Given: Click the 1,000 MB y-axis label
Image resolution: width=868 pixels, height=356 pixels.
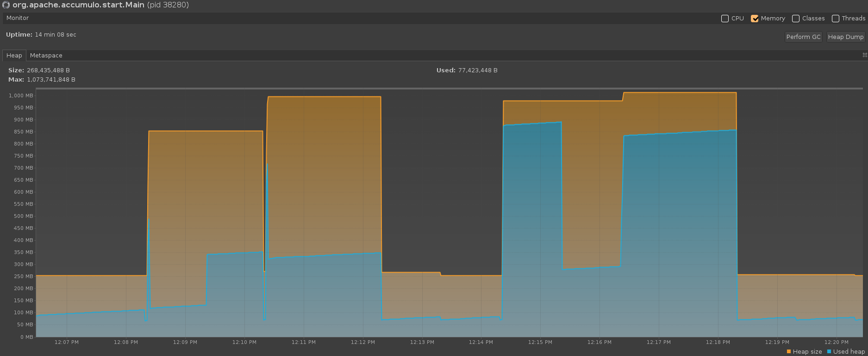Looking at the screenshot, I should [x=21, y=95].
